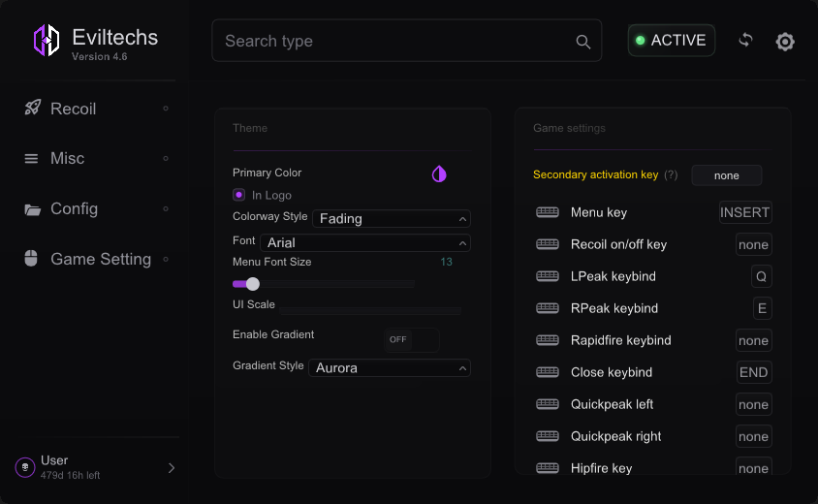Image resolution: width=818 pixels, height=504 pixels.
Task: Click the Eviltechs logo icon
Action: pos(47,40)
